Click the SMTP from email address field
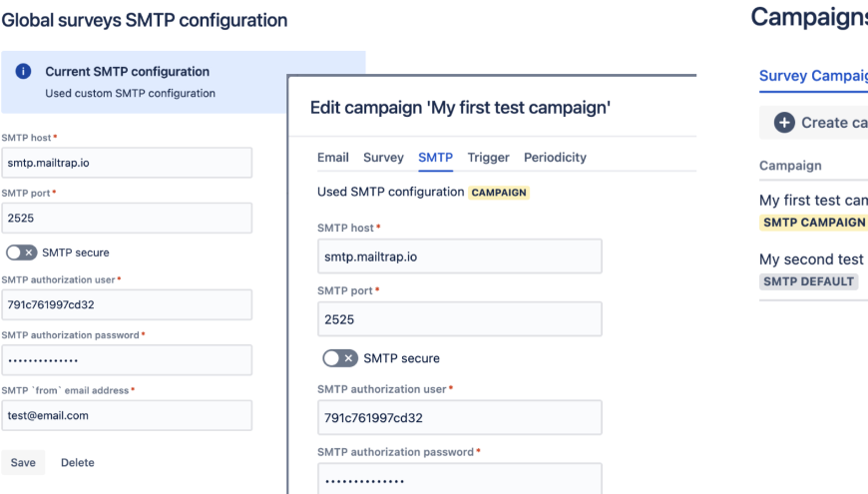The width and height of the screenshot is (868, 494). point(126,415)
